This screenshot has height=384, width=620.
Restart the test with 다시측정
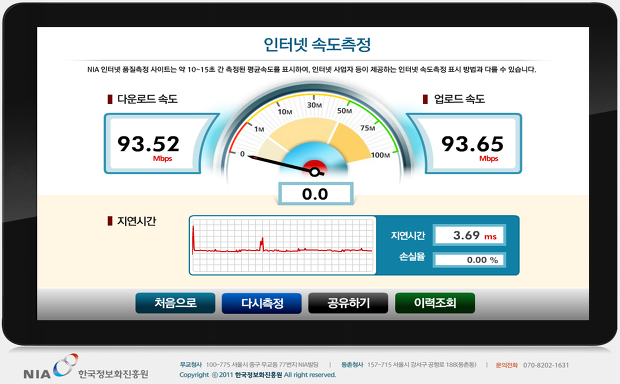point(261,303)
